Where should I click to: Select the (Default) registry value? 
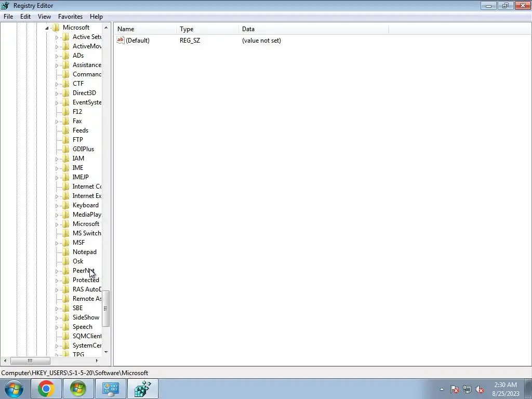click(x=137, y=41)
